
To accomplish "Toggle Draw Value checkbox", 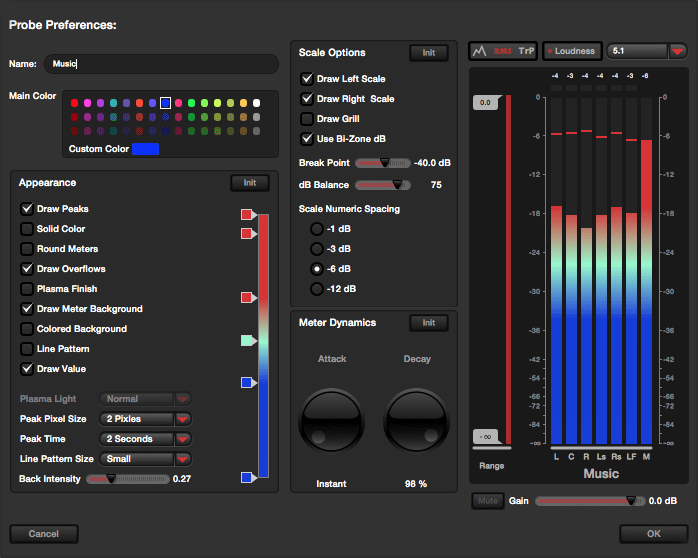I will 27,369.
